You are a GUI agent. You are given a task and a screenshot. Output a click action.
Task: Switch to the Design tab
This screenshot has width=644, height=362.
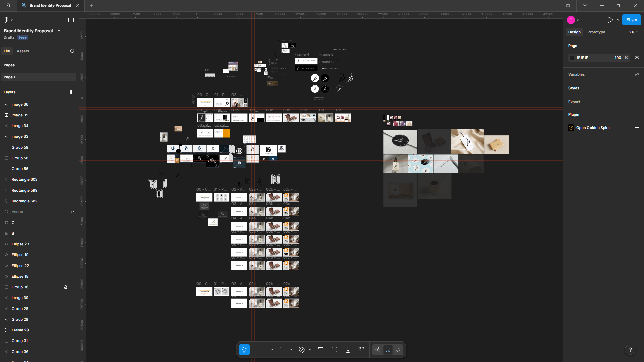pyautogui.click(x=574, y=32)
